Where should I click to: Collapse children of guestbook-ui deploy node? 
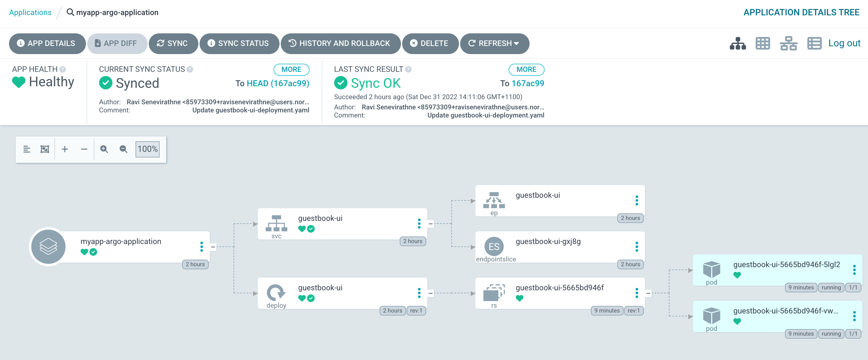431,293
